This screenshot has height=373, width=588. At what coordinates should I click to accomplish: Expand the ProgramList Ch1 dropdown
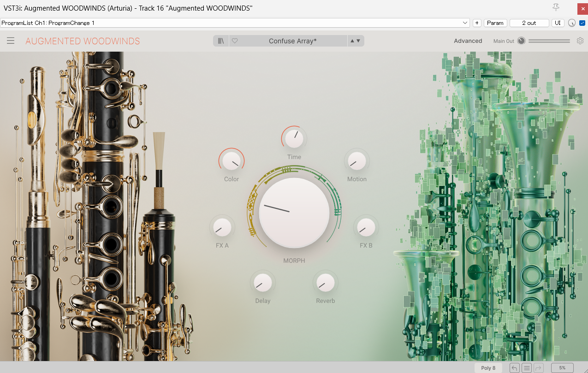(235, 23)
